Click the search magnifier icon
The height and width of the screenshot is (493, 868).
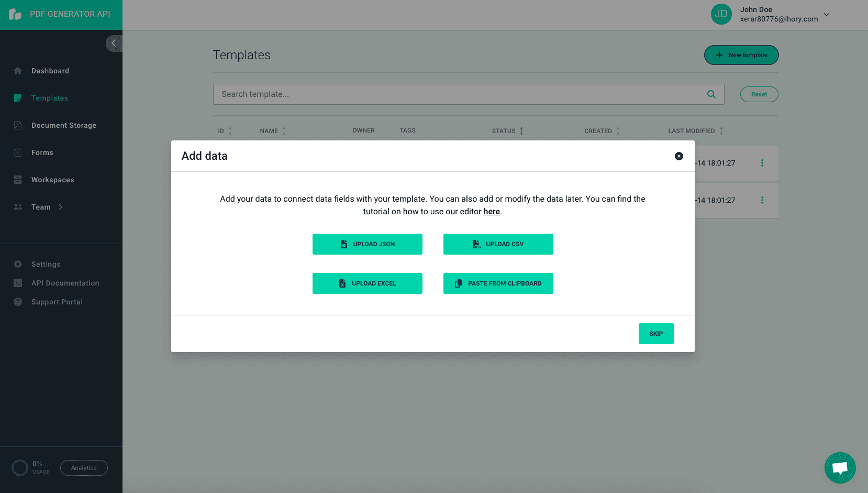[x=711, y=94]
